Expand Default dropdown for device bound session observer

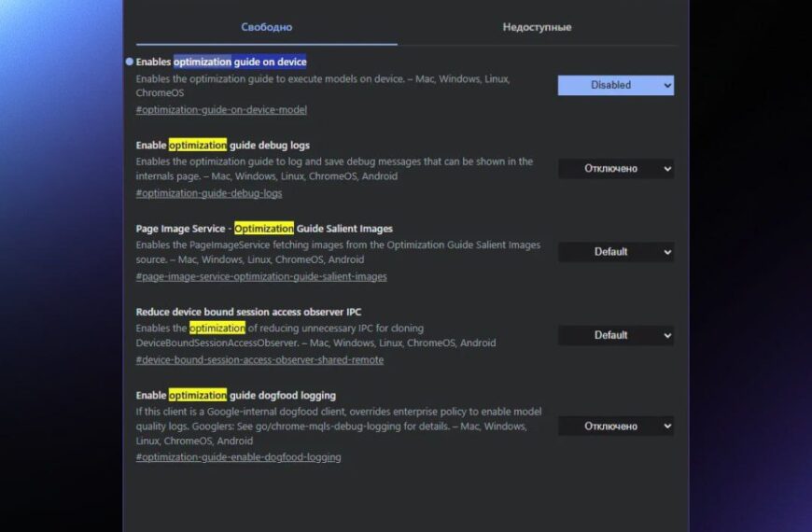[615, 335]
